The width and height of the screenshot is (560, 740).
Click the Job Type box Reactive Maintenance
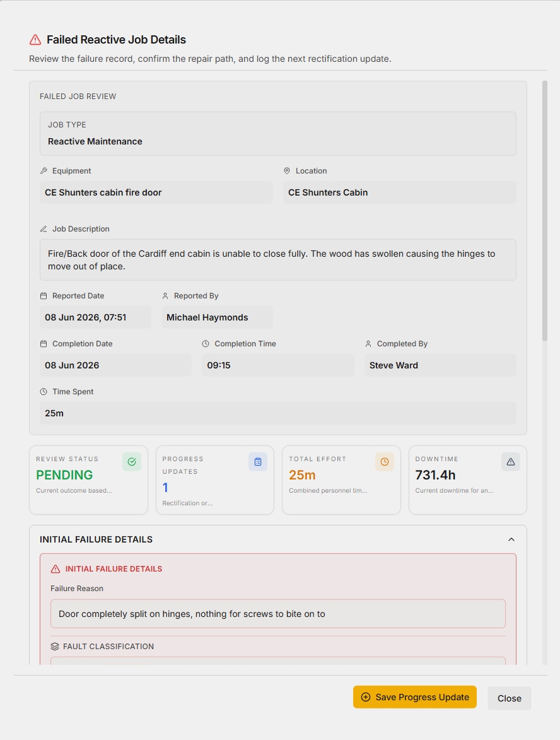coord(278,134)
